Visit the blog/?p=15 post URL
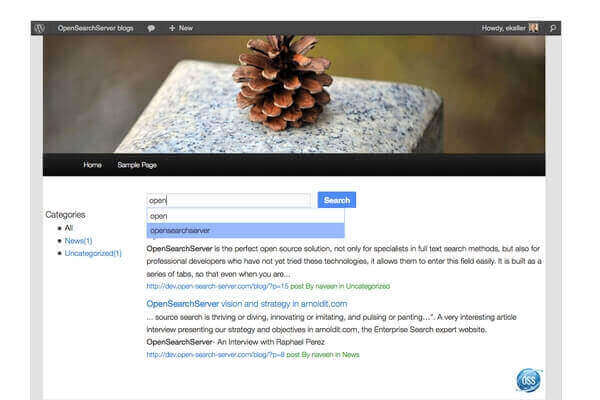Screen dimensions: 600x400 point(217,286)
